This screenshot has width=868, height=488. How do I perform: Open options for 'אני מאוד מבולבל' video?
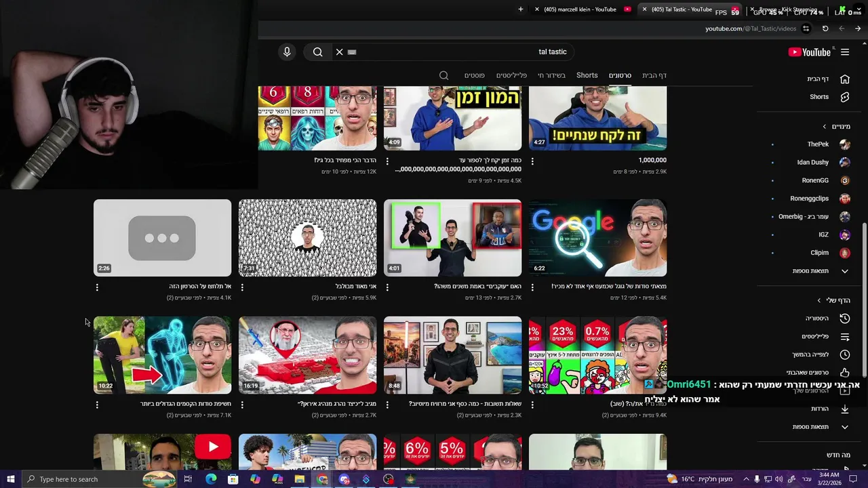pos(242,287)
